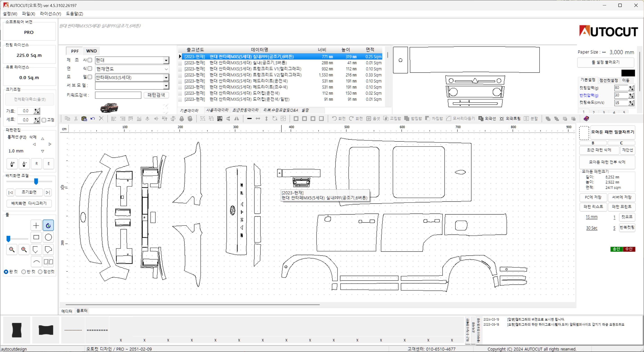Switch to the 사용자데이터 tab
This screenshot has height=352, width=644.
pos(217,110)
